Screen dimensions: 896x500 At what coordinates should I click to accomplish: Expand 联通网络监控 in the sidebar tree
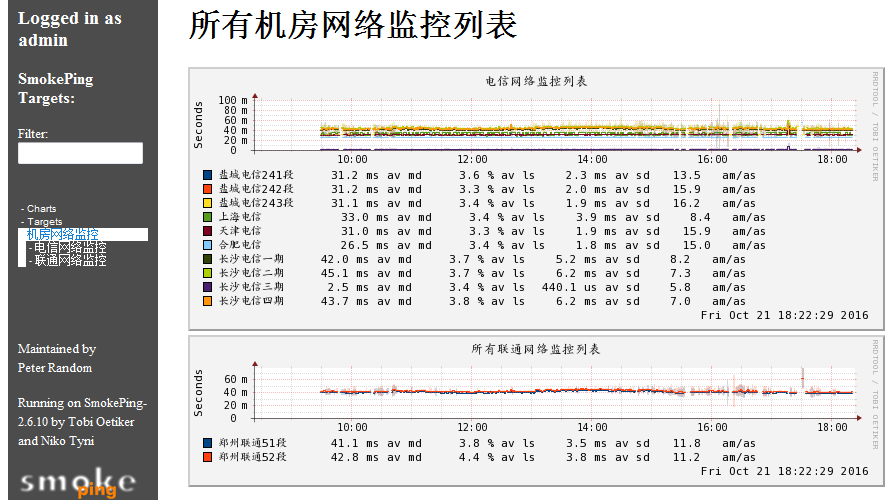(x=68, y=260)
